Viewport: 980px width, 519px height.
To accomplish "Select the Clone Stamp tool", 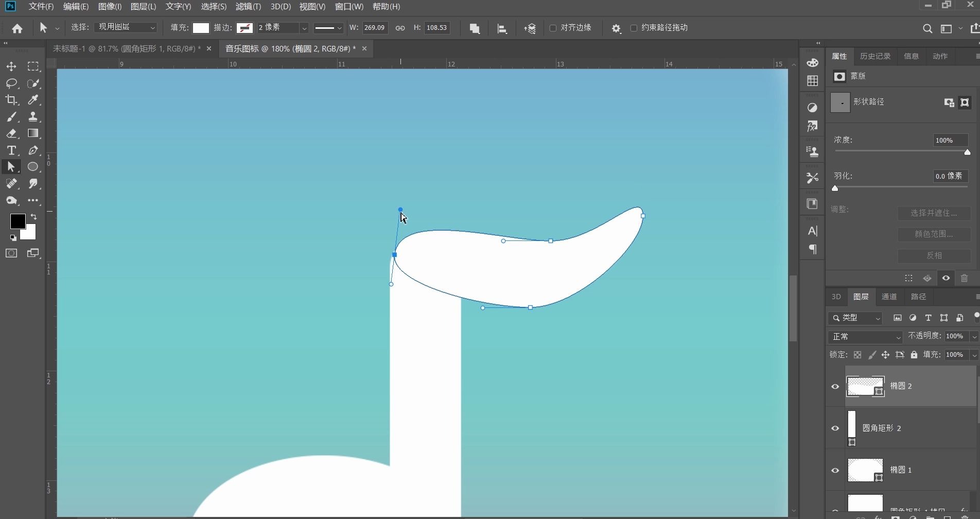I will pyautogui.click(x=33, y=117).
